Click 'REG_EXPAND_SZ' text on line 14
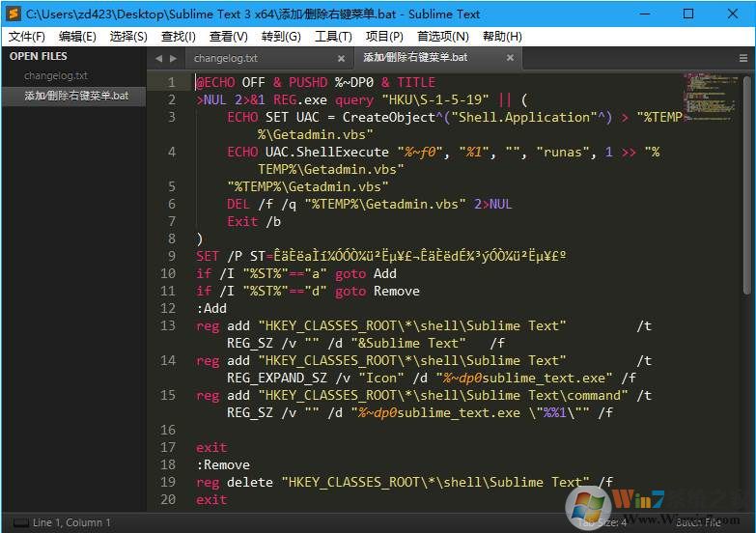The width and height of the screenshot is (756, 533). click(277, 378)
